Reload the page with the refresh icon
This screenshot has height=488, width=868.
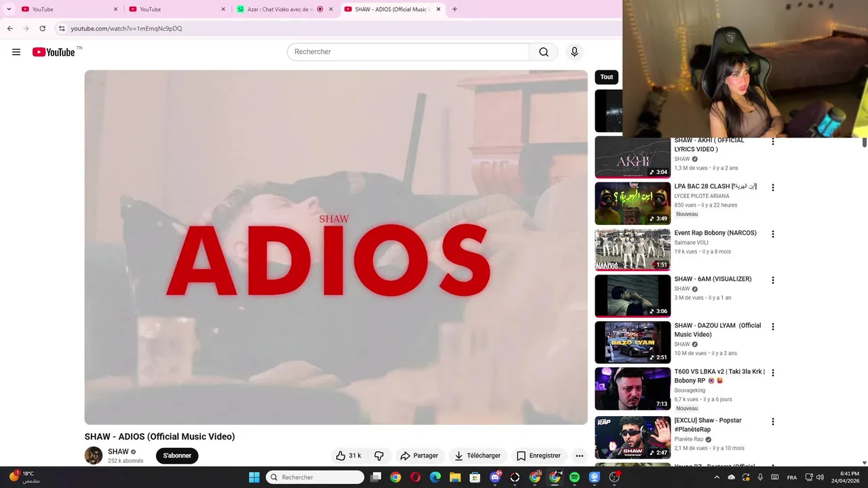[x=42, y=28]
